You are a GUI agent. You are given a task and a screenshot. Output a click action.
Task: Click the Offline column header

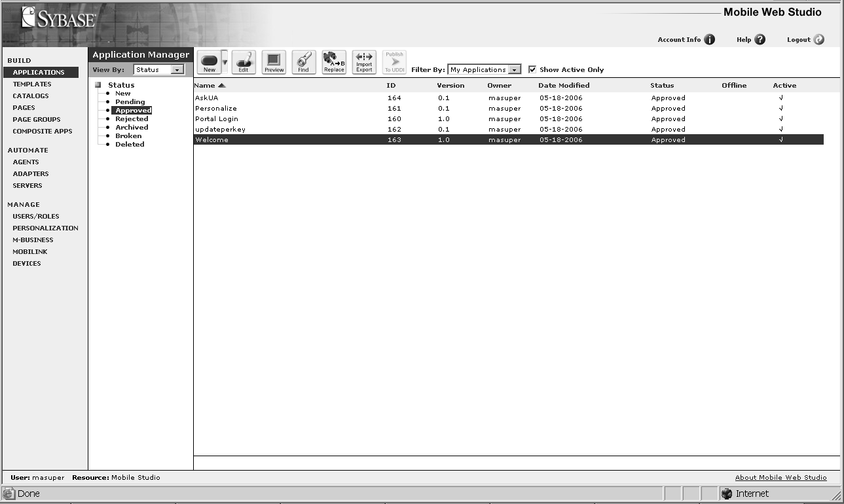click(x=734, y=85)
